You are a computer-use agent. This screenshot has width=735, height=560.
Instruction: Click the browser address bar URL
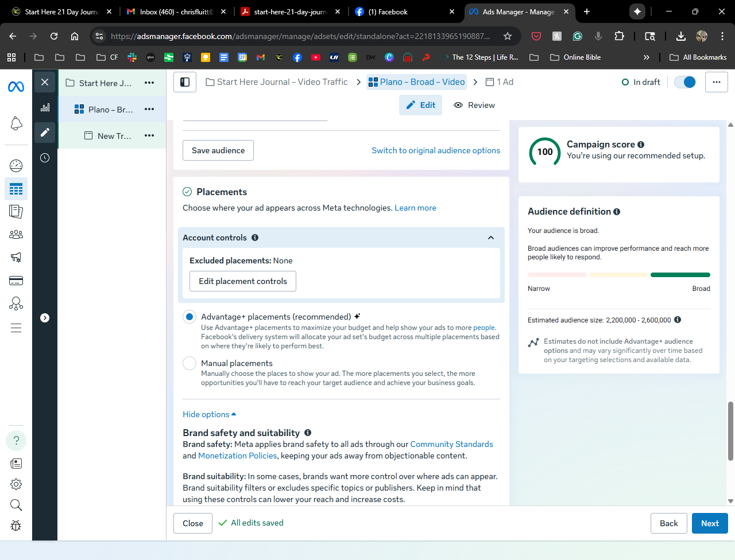coord(299,36)
